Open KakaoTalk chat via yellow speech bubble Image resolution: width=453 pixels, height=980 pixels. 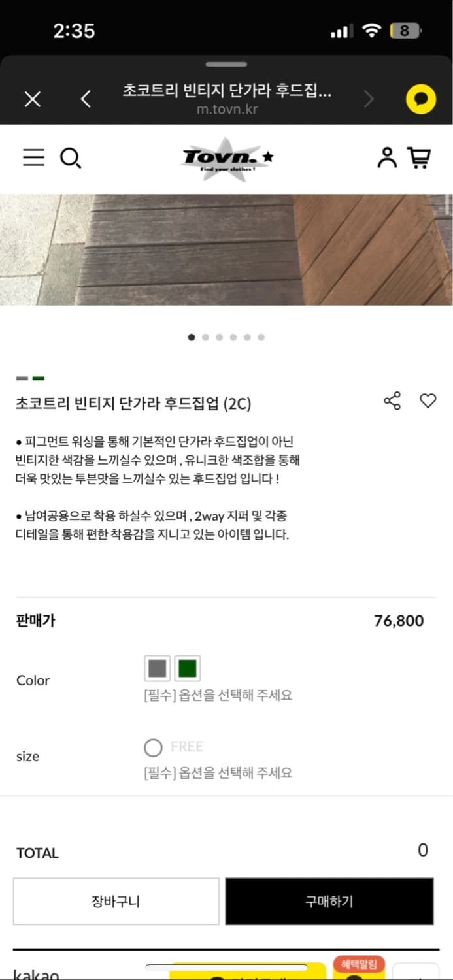(x=420, y=99)
